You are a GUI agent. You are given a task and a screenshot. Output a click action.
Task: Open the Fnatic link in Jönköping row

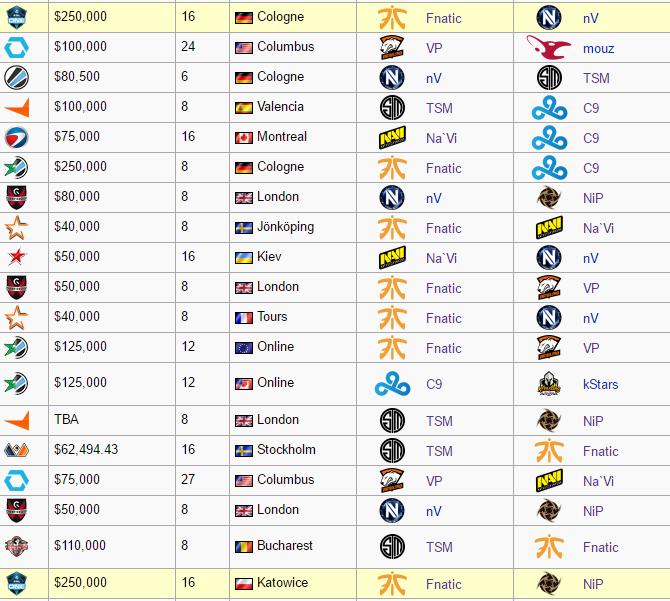pyautogui.click(x=444, y=228)
